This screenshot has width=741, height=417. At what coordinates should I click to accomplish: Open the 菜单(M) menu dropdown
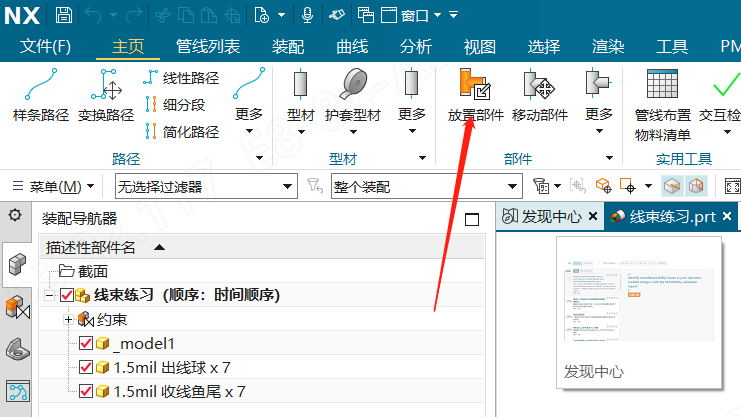tap(53, 187)
